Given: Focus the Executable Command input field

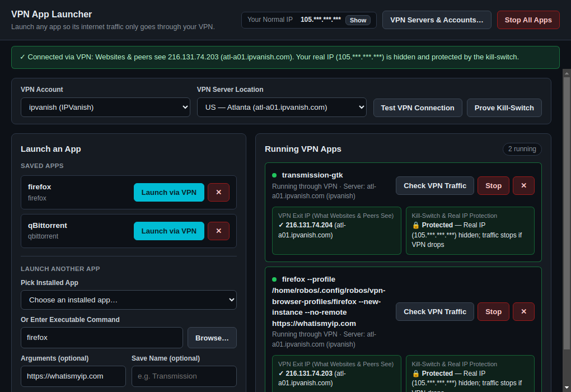Looking at the screenshot, I should tap(101, 338).
